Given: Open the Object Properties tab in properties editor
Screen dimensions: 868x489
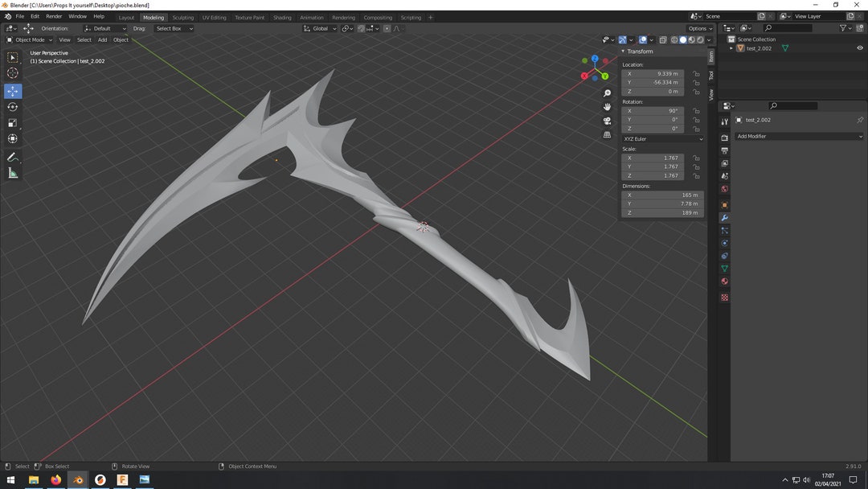Looking at the screenshot, I should point(724,204).
